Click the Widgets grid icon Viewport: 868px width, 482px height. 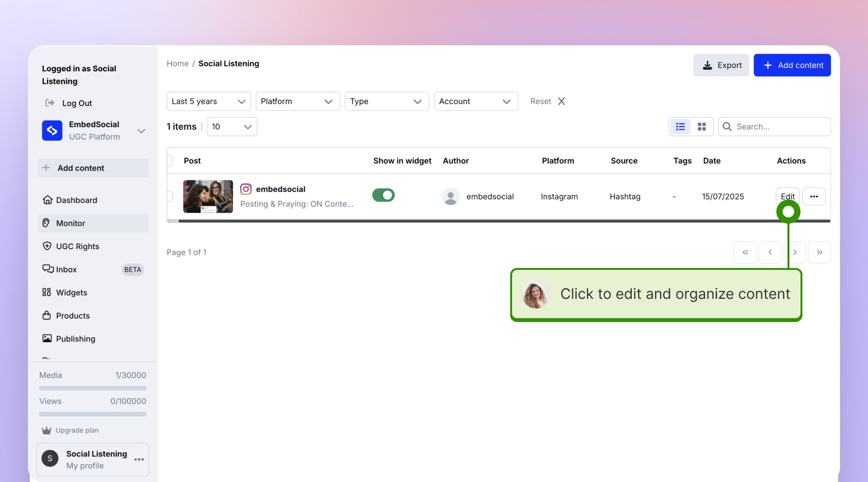tap(47, 292)
